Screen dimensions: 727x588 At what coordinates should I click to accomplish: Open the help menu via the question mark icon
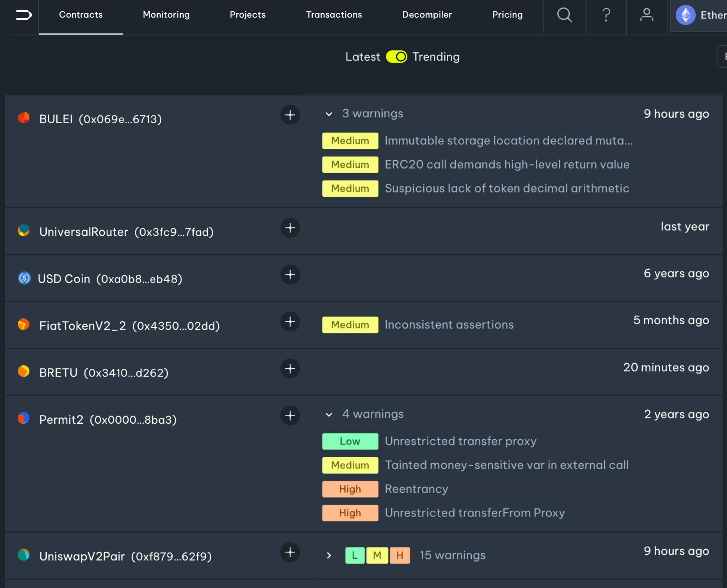click(x=606, y=15)
